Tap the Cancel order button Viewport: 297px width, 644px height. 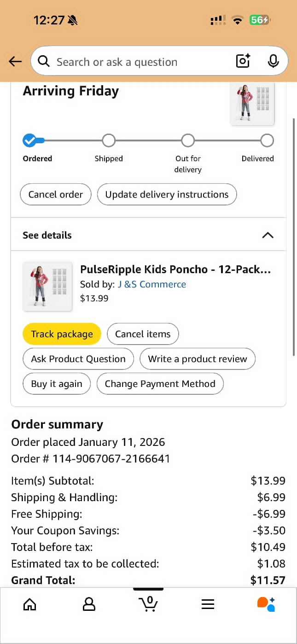(x=56, y=194)
